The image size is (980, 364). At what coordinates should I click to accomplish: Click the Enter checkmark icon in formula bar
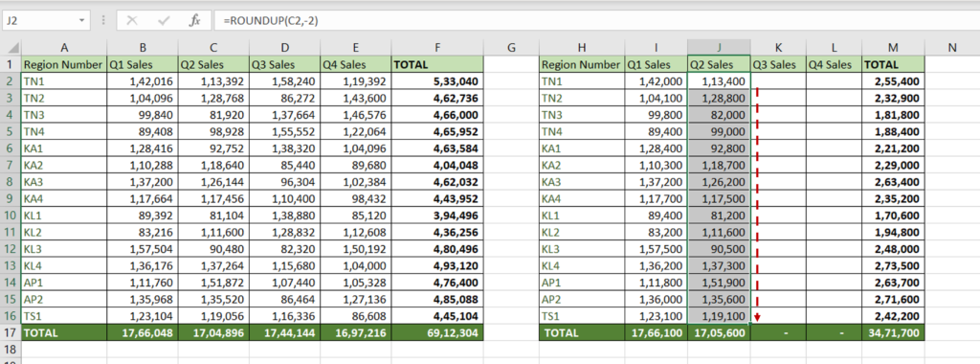point(164,21)
